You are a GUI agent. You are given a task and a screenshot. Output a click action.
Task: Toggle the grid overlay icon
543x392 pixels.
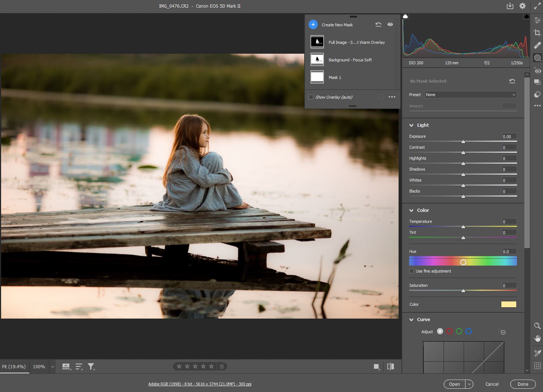pos(537,366)
